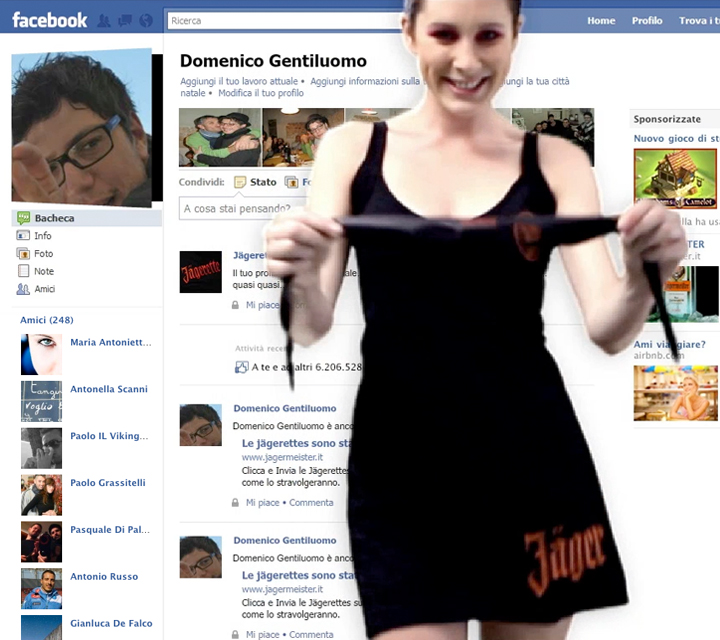Open the Note section
The width and height of the screenshot is (720, 640).
pos(44,271)
